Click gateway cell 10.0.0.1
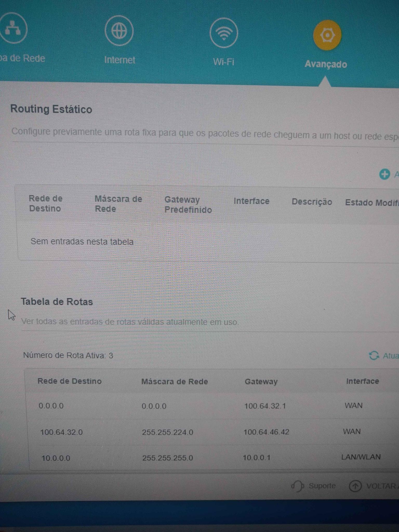 click(257, 457)
